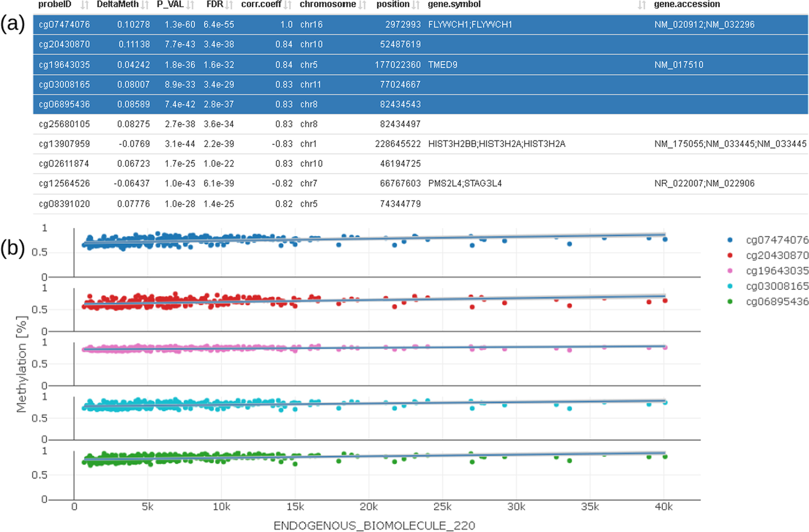809x532 pixels.
Task: Select row cg13907959 in table
Action: 421,144
